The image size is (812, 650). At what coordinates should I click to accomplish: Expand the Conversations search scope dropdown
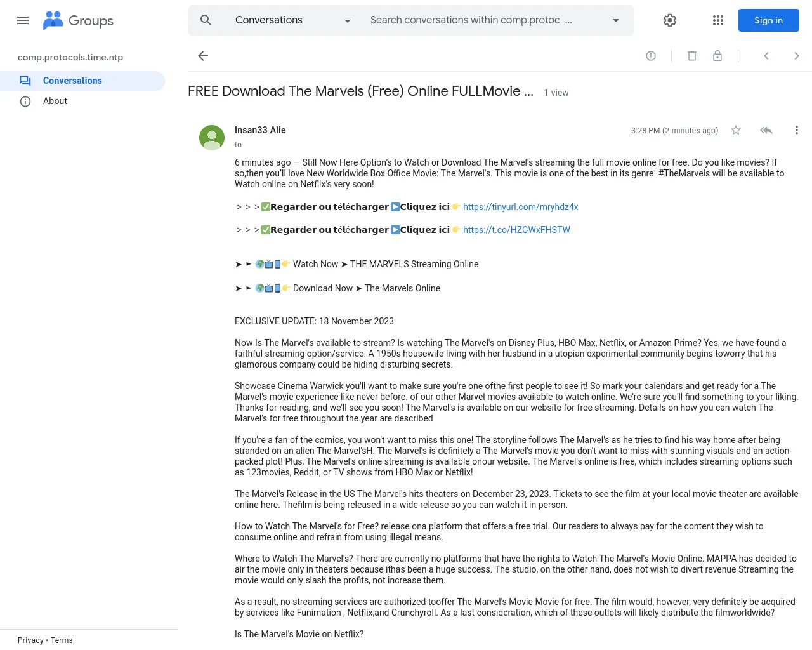click(x=347, y=20)
